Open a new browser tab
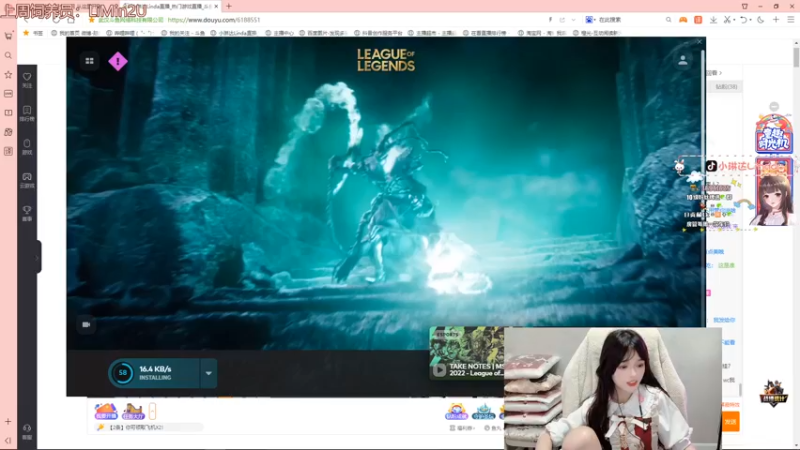The image size is (800, 450). tap(229, 6)
